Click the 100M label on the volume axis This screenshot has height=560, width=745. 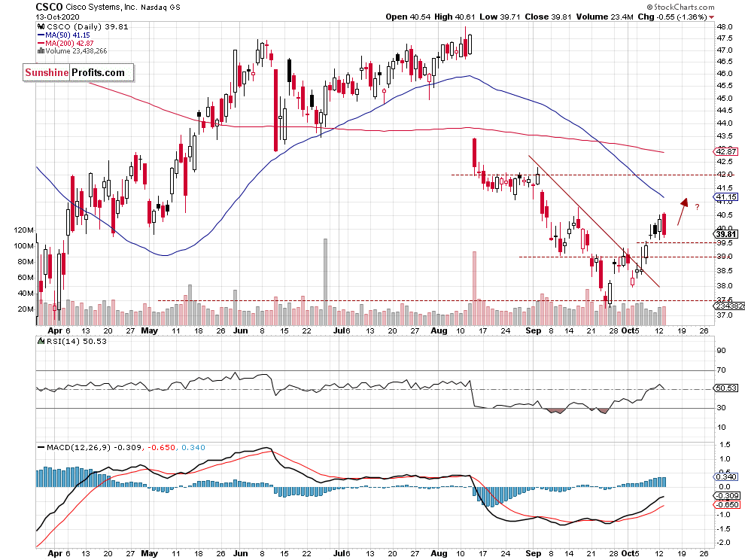tap(24, 246)
